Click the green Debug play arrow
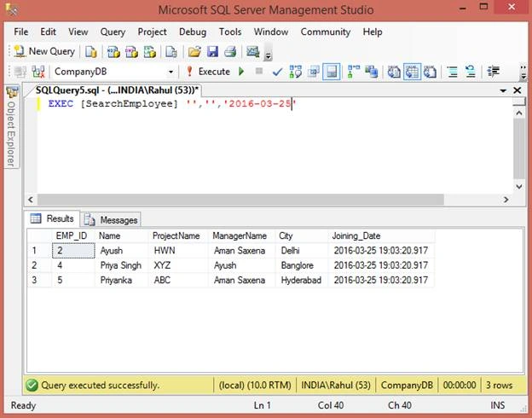The width and height of the screenshot is (532, 418). [241, 72]
